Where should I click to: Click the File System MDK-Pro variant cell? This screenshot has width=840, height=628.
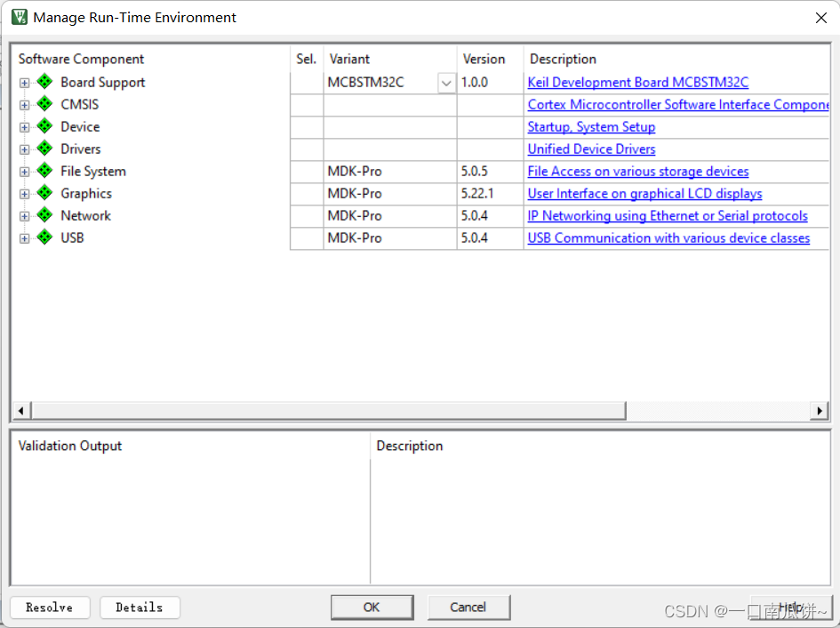[390, 172]
